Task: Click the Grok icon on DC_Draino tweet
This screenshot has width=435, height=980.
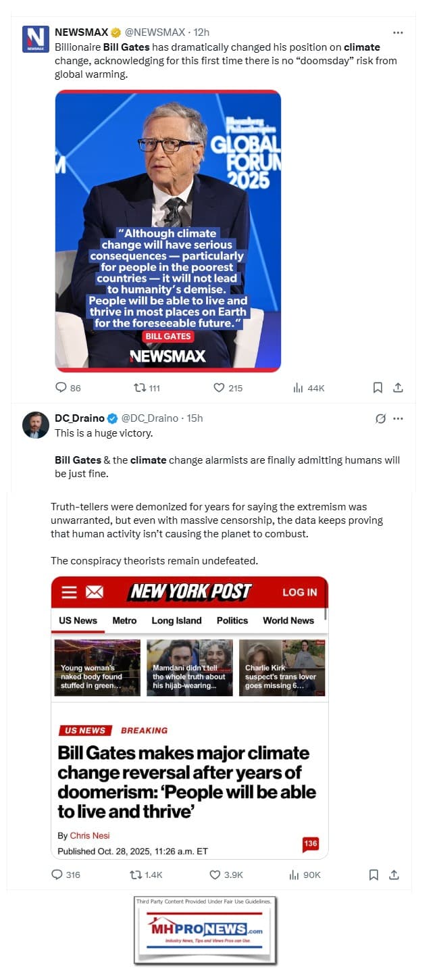Action: pyautogui.click(x=380, y=418)
